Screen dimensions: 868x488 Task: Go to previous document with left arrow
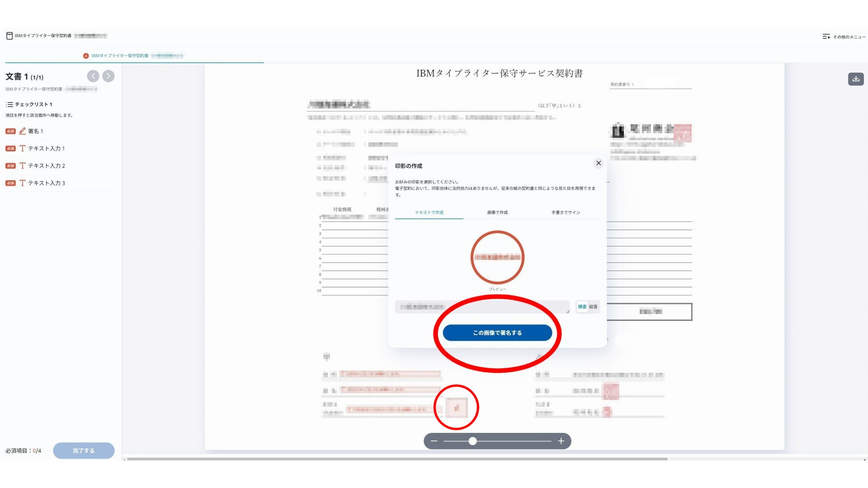click(x=93, y=76)
